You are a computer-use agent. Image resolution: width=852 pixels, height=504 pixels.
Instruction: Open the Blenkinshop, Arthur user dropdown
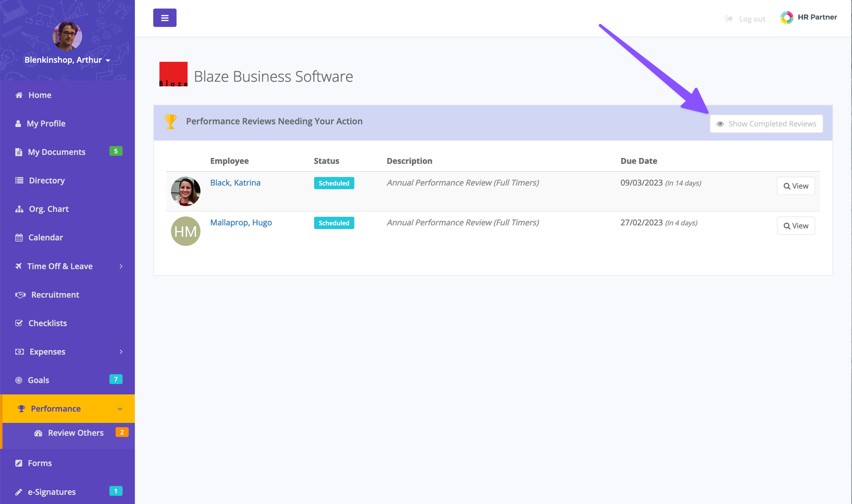pos(67,60)
